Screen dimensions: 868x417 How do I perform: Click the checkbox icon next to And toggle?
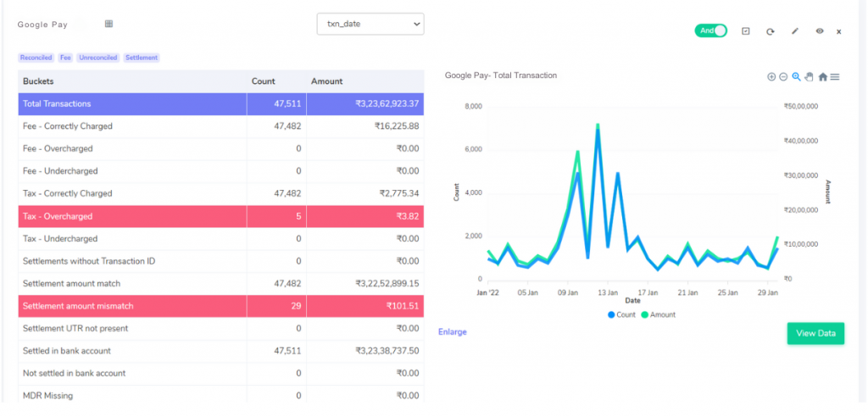746,31
